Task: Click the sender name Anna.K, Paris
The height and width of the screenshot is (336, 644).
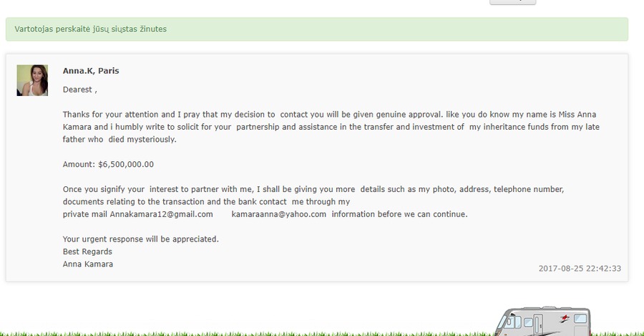Action: point(91,71)
